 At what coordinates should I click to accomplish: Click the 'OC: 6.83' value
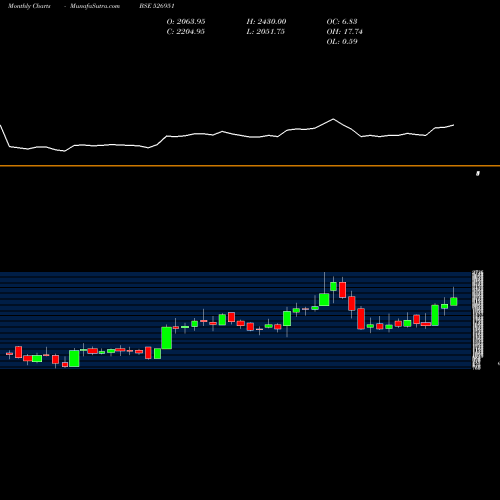(x=342, y=21)
